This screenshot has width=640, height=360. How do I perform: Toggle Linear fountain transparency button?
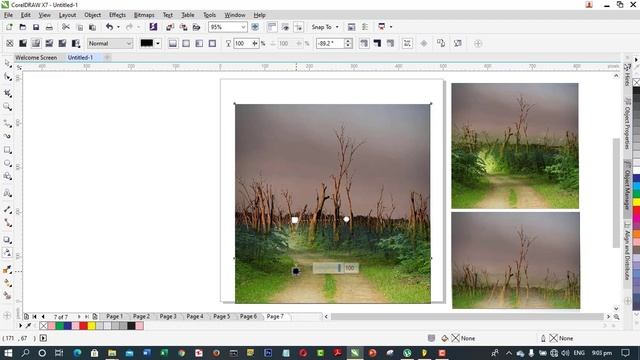point(173,43)
